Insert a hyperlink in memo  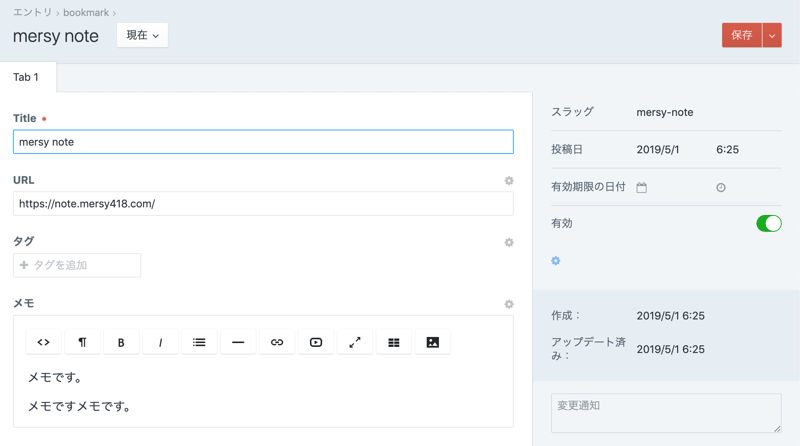pyautogui.click(x=277, y=342)
